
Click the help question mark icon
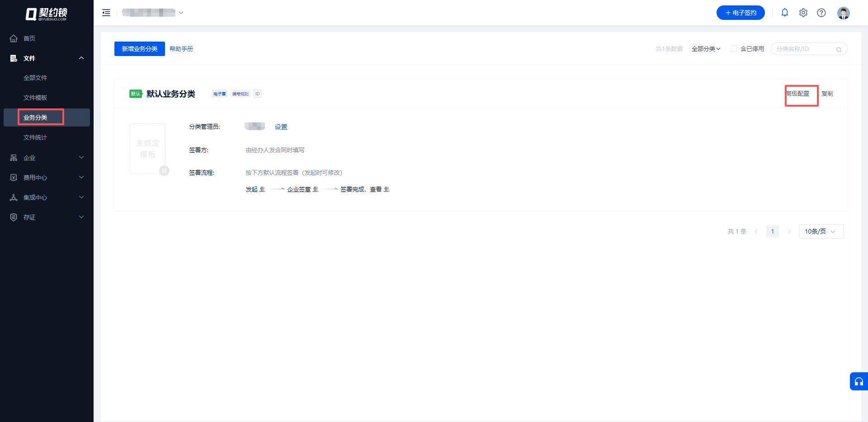pos(821,13)
